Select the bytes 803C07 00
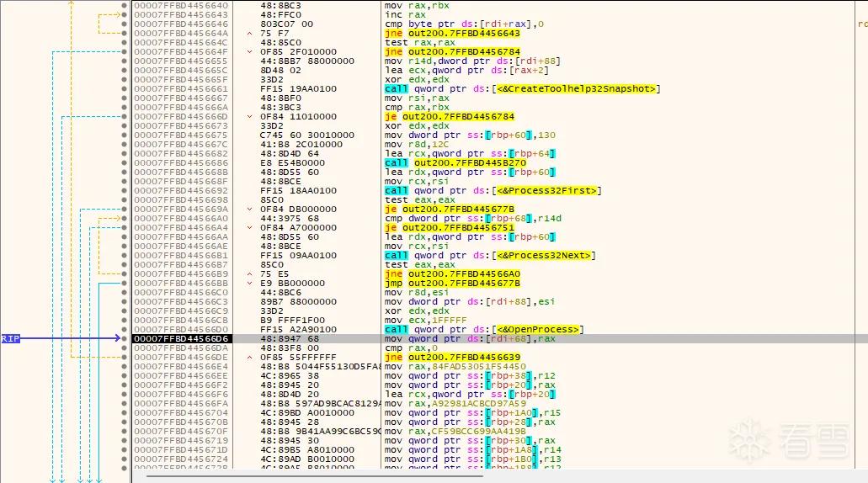The height and width of the screenshot is (483, 868). (x=287, y=24)
